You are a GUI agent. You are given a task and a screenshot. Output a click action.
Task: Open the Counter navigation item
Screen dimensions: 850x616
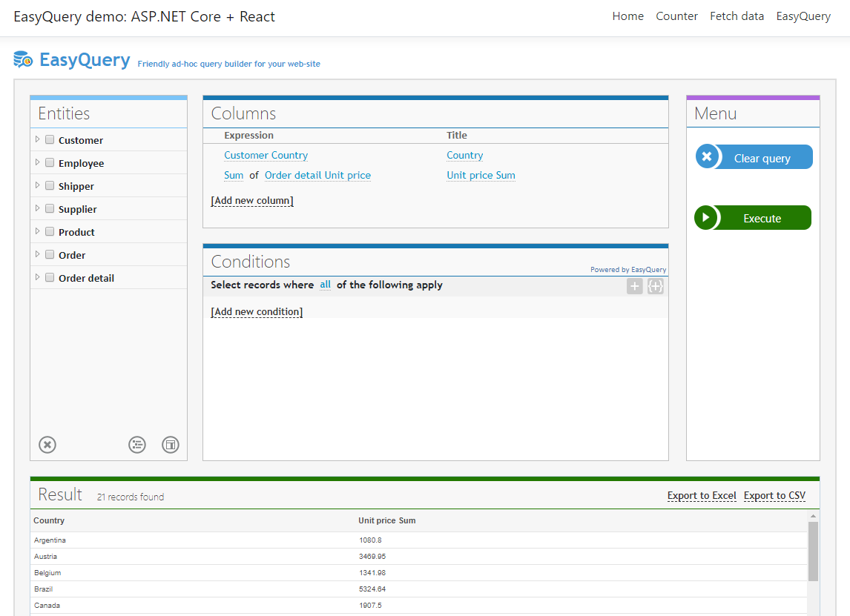676,16
